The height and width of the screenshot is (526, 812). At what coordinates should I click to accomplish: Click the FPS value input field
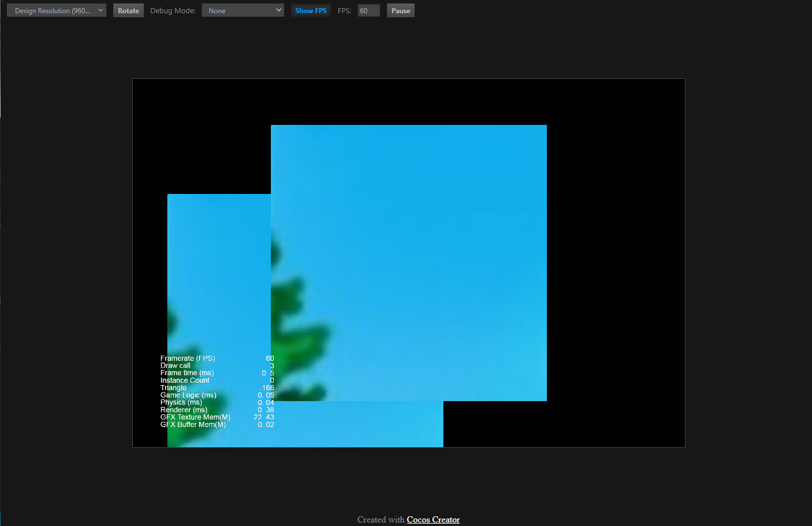pos(368,10)
